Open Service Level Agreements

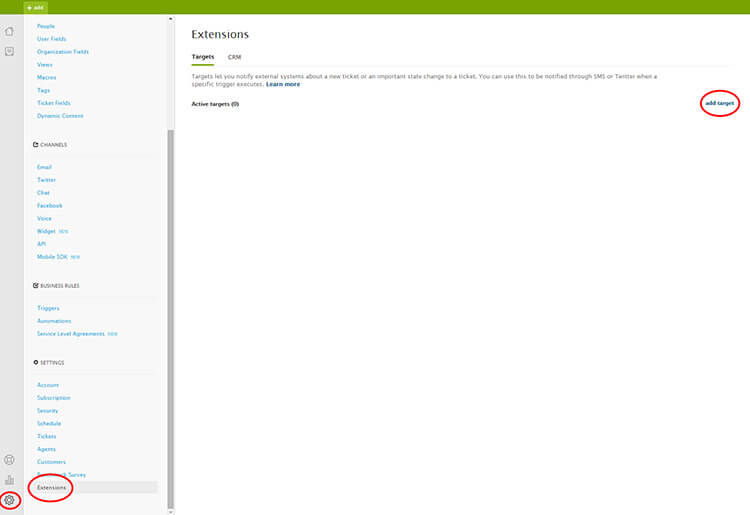(71, 334)
